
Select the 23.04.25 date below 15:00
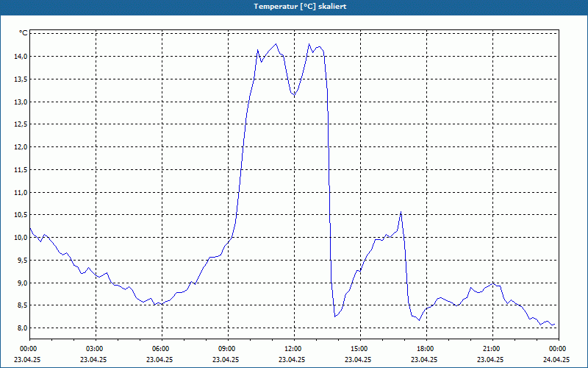(x=358, y=359)
